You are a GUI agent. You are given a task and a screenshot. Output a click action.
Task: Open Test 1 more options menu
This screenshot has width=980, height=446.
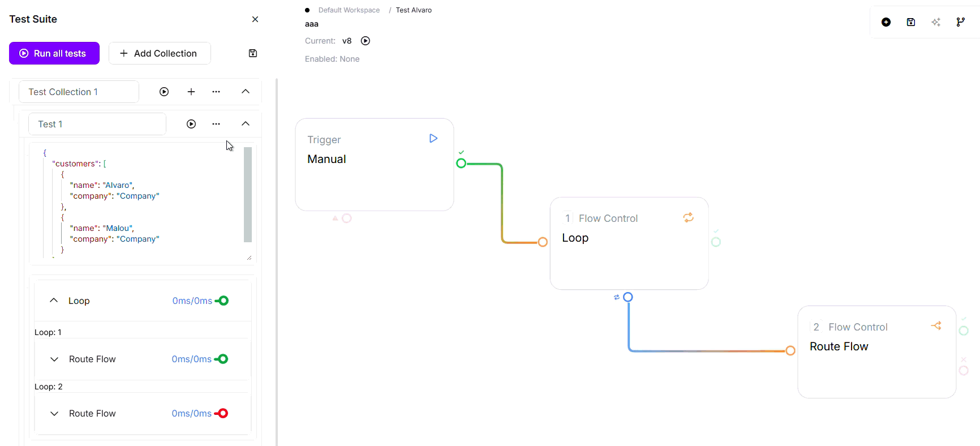tap(216, 124)
